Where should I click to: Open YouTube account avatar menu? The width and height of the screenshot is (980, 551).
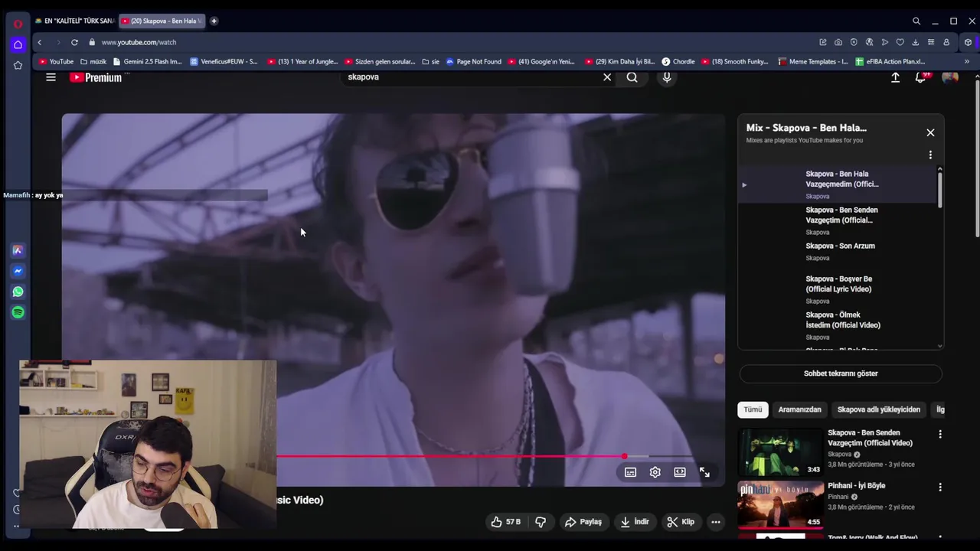[950, 77]
